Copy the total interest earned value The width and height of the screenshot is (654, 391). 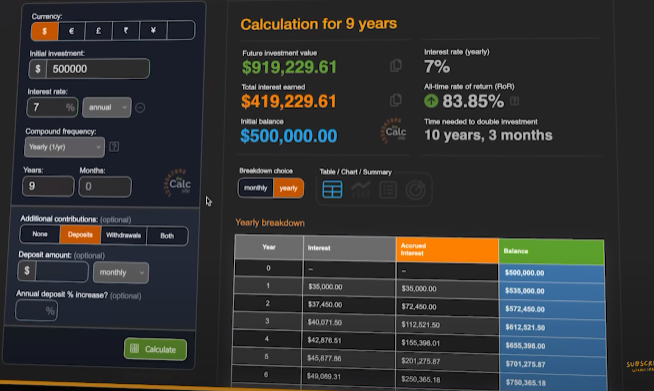click(x=395, y=100)
